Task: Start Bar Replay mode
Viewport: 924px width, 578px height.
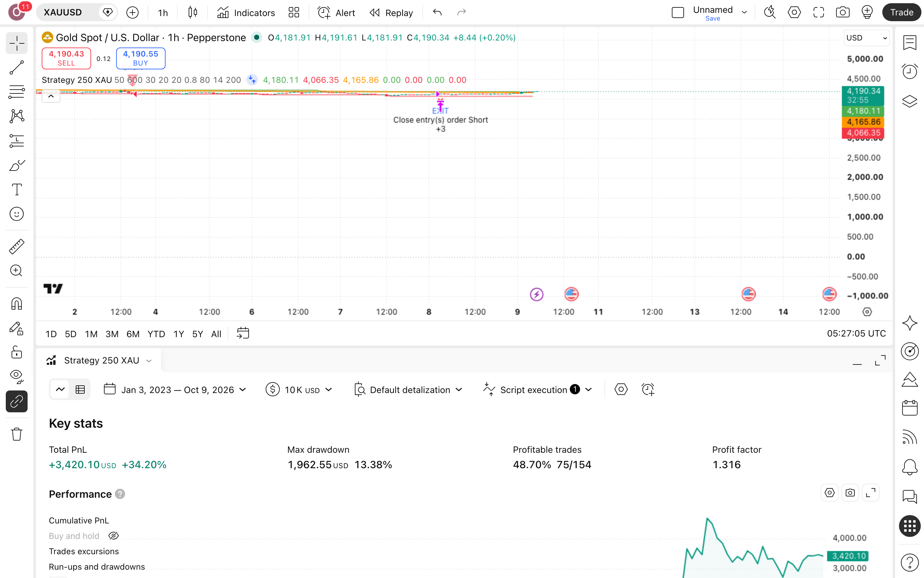Action: point(391,13)
